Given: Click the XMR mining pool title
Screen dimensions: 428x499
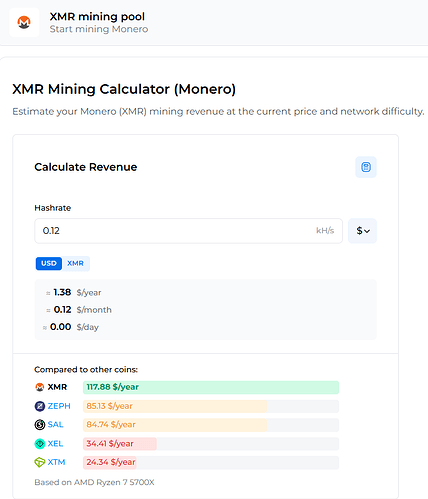Looking at the screenshot, I should click(97, 16).
